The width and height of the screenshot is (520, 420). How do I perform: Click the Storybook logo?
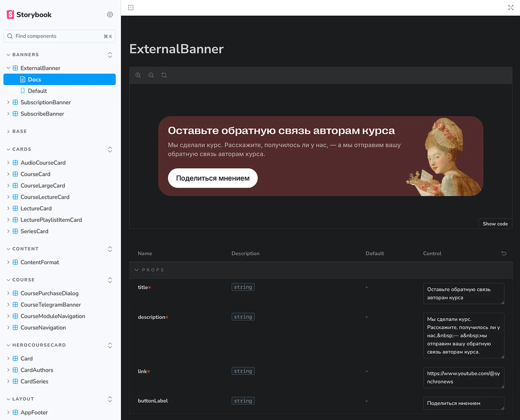point(29,15)
